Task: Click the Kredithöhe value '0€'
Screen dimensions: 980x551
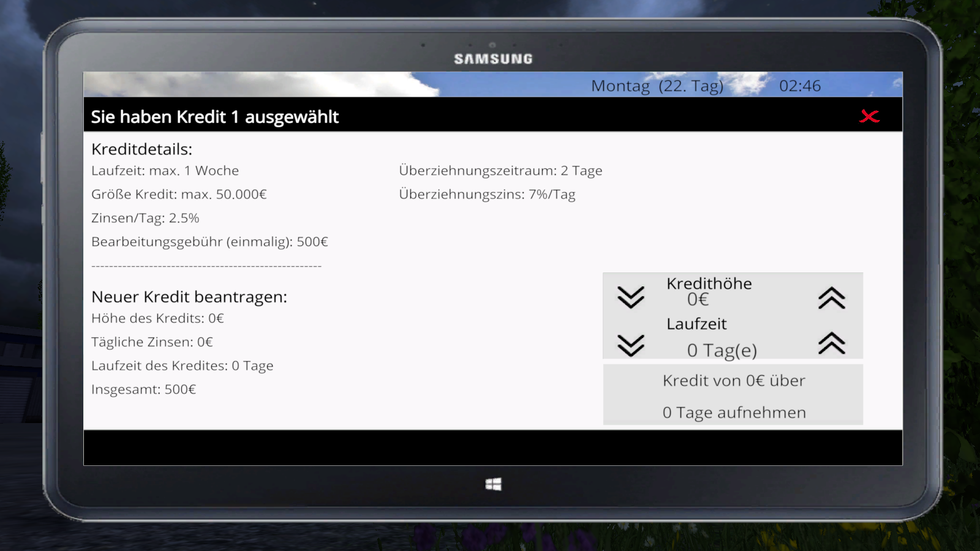Action: tap(698, 299)
